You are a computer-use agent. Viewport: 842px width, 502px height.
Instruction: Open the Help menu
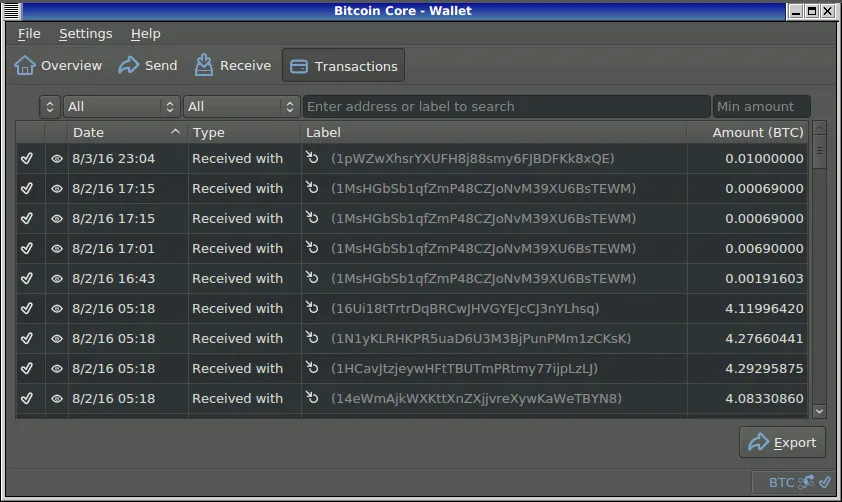point(146,34)
